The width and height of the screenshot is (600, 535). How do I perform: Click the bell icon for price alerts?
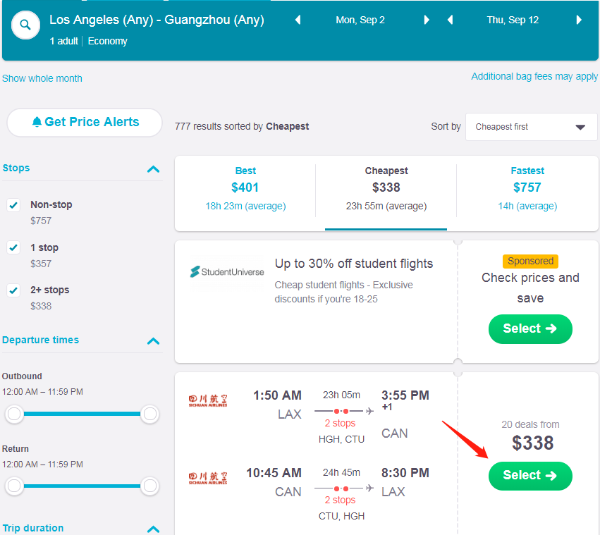[37, 122]
